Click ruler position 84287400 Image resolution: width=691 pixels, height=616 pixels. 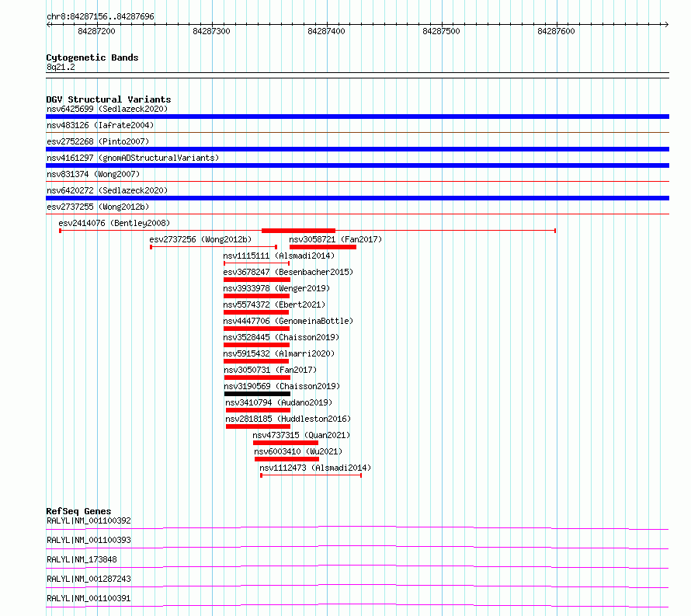[327, 31]
